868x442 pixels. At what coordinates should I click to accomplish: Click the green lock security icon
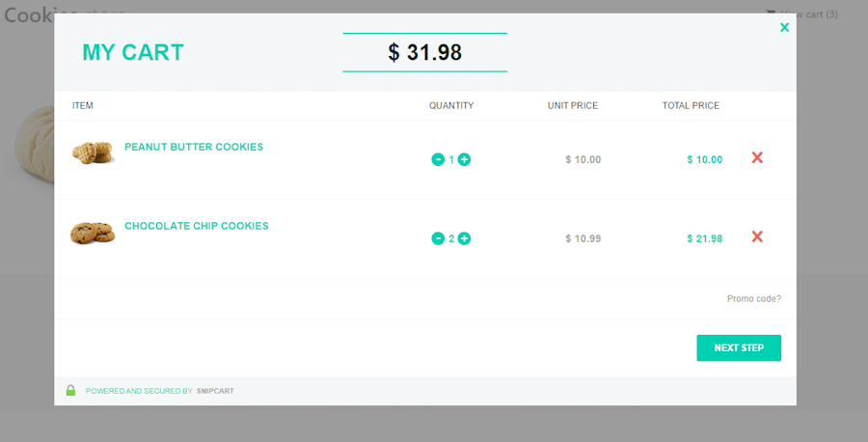[x=70, y=391]
